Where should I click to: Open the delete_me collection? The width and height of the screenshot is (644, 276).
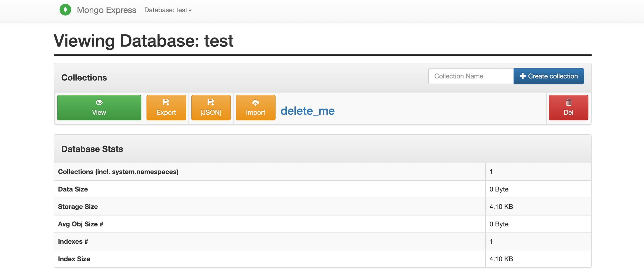tap(308, 111)
